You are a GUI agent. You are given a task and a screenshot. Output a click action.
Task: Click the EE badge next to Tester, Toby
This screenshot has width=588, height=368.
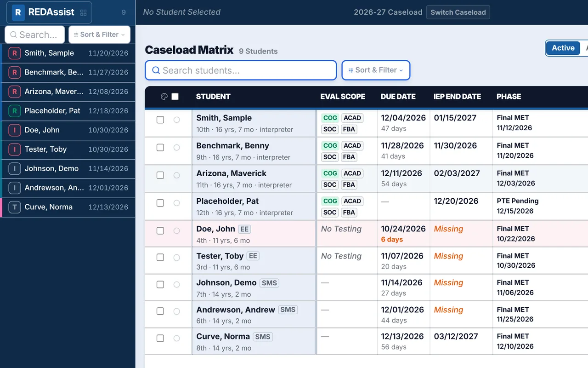pos(253,256)
